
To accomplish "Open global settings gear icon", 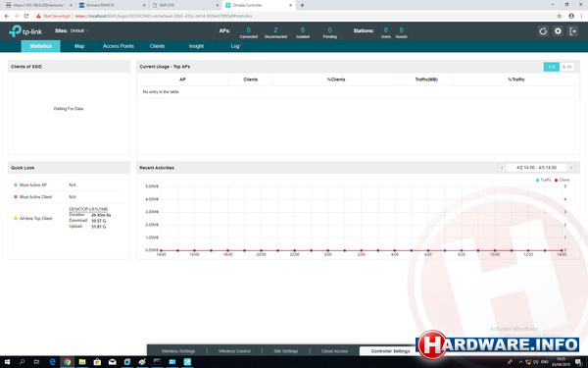I will 558,31.
